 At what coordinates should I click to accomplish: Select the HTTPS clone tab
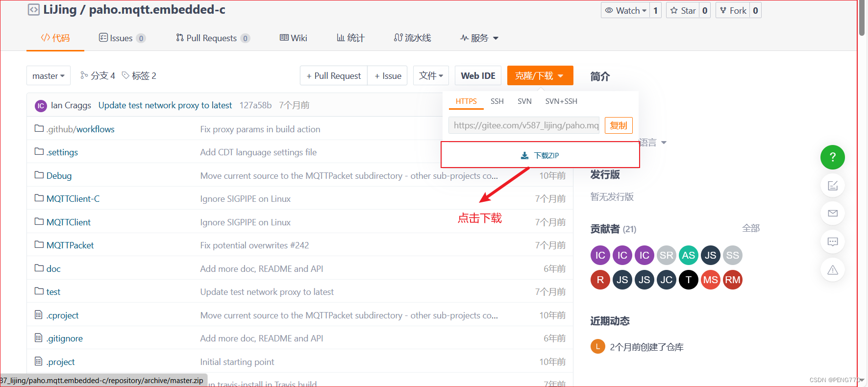coord(466,101)
